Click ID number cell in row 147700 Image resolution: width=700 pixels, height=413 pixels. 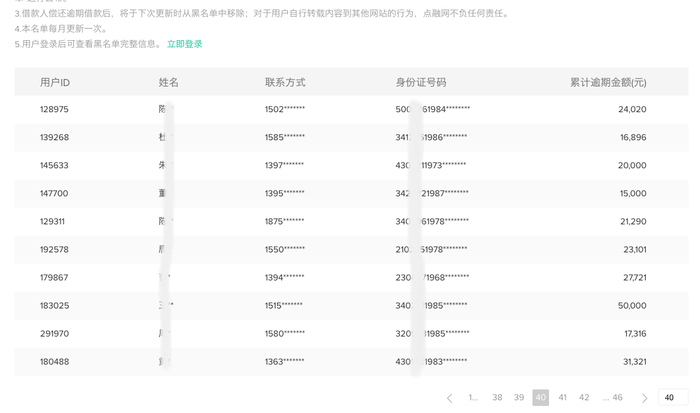pyautogui.click(x=432, y=194)
